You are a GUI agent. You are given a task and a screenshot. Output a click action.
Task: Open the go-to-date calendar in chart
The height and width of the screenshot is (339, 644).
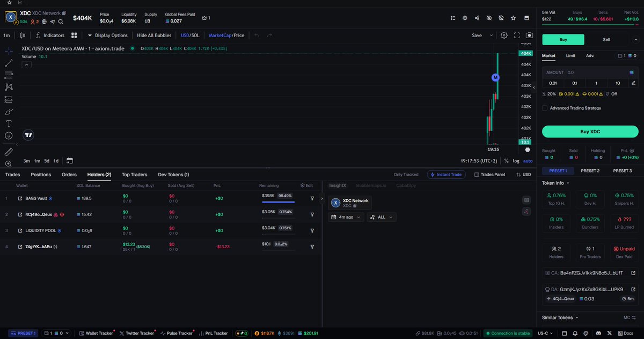(x=69, y=161)
